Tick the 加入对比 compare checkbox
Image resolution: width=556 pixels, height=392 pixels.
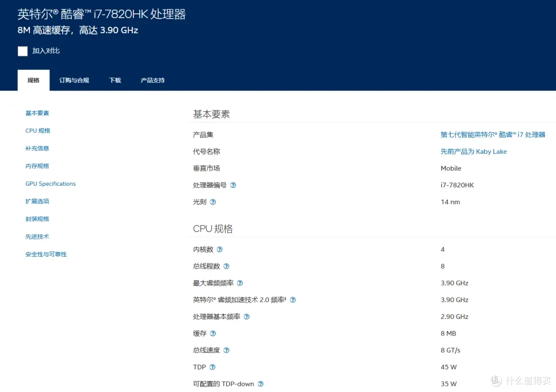[x=23, y=51]
